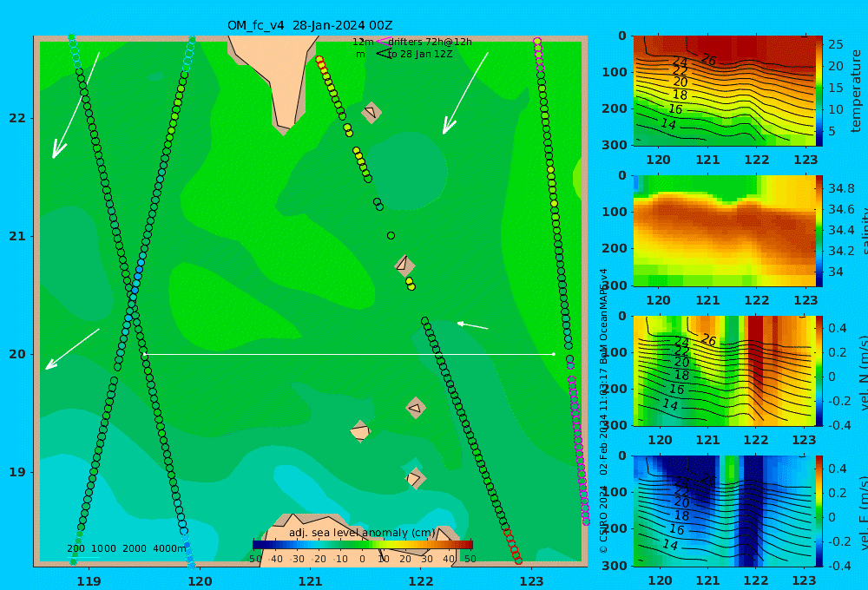Open the temperature depth-section panel
Screen dimensions: 868x590
click(724, 91)
